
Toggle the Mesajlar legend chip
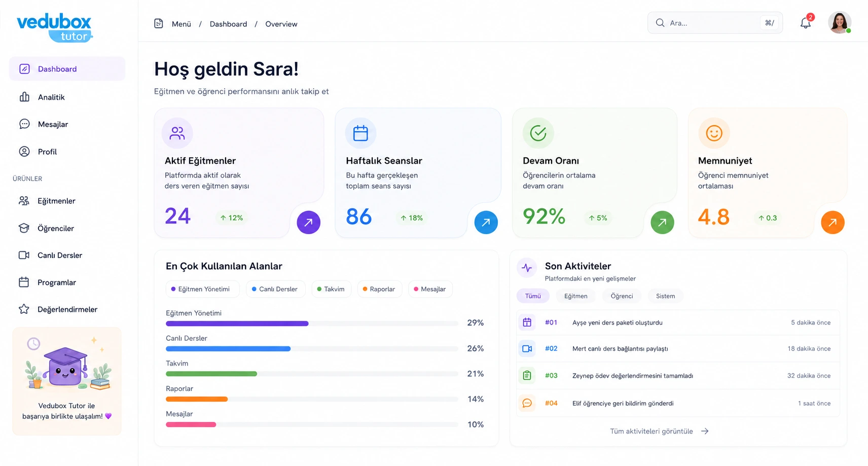point(430,289)
